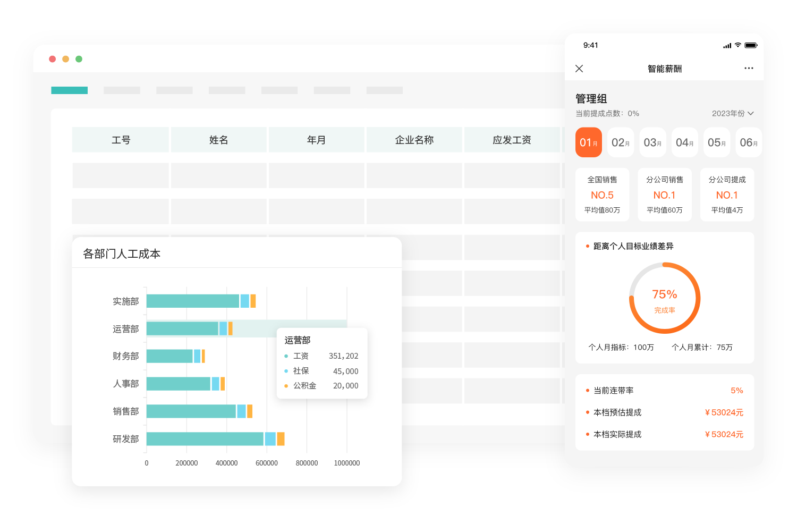The image size is (797, 532).
Task: Click the active teal tab in desktop window
Action: (69, 90)
